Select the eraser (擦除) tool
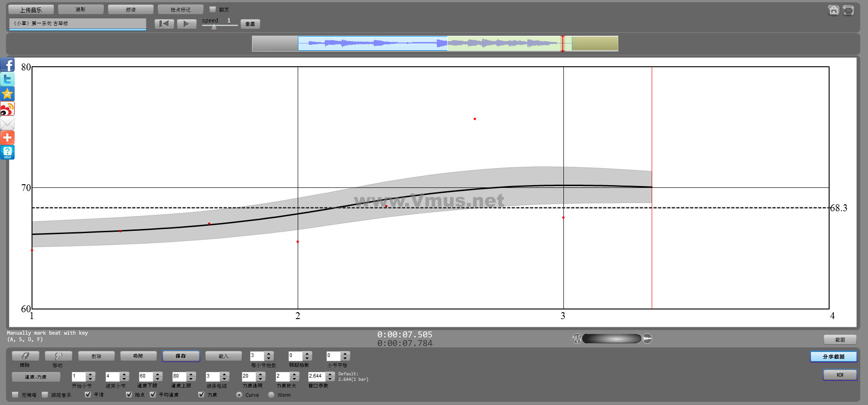 point(26,356)
